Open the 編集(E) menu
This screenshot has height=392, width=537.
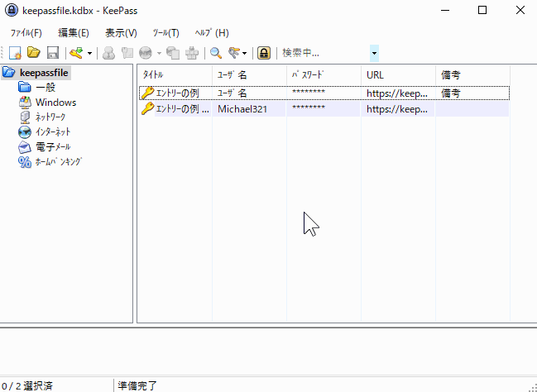point(74,33)
